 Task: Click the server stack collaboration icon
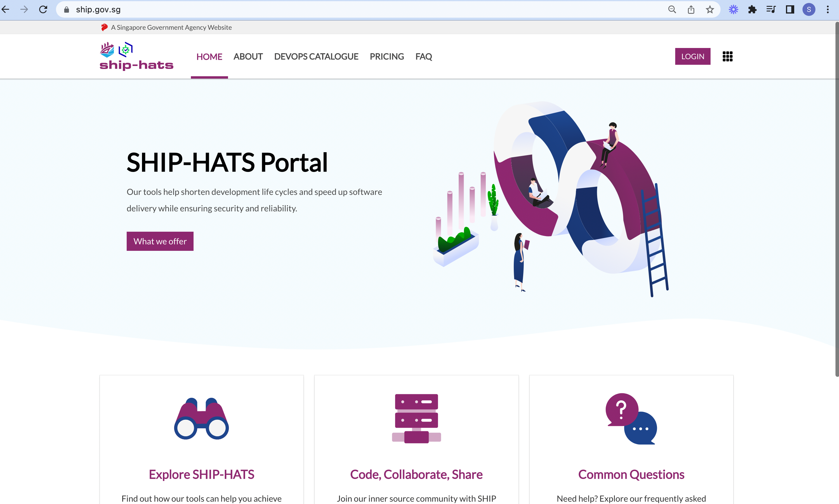[416, 418]
